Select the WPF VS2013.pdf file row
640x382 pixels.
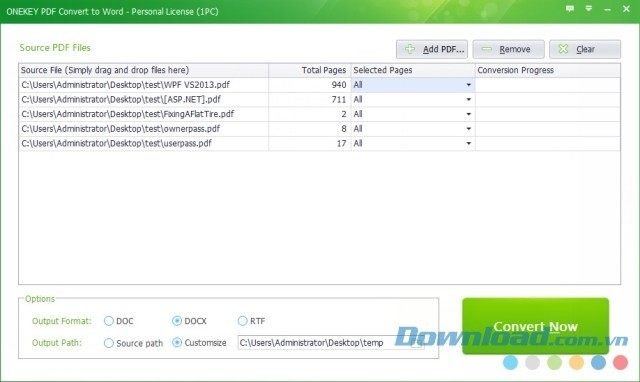click(320, 85)
